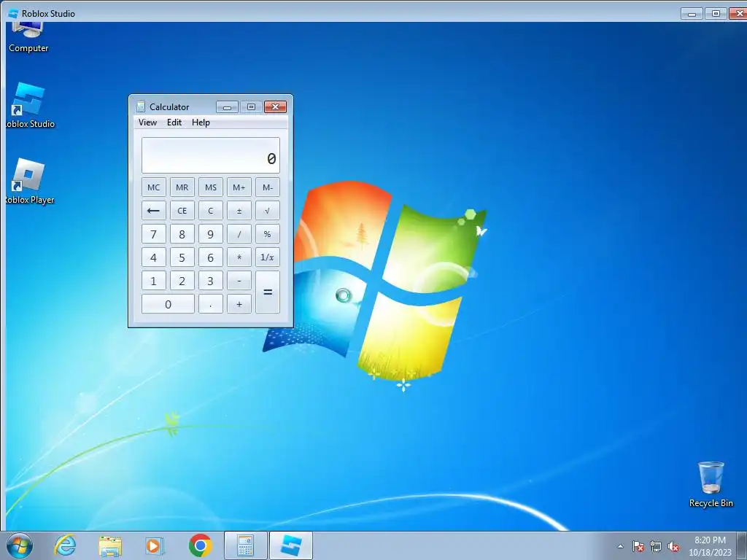This screenshot has height=560, width=747.
Task: Click the muted volume tray icon
Action: click(x=673, y=546)
